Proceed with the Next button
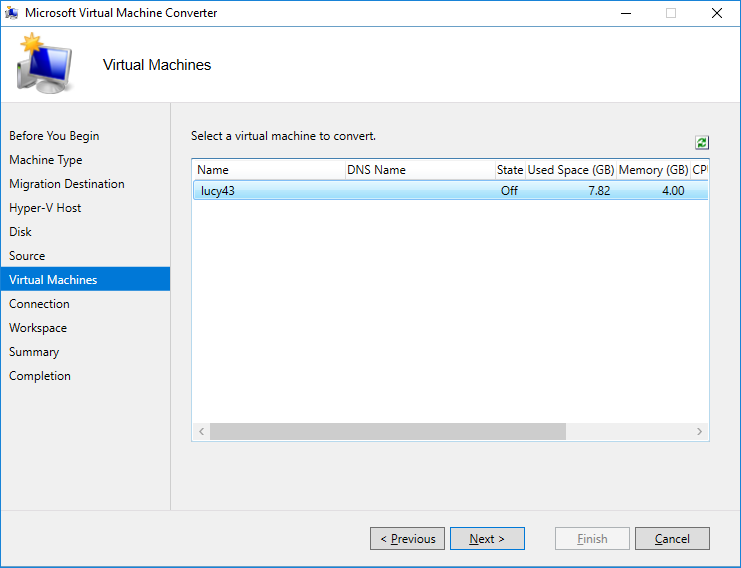This screenshot has height=568, width=741. pos(487,539)
